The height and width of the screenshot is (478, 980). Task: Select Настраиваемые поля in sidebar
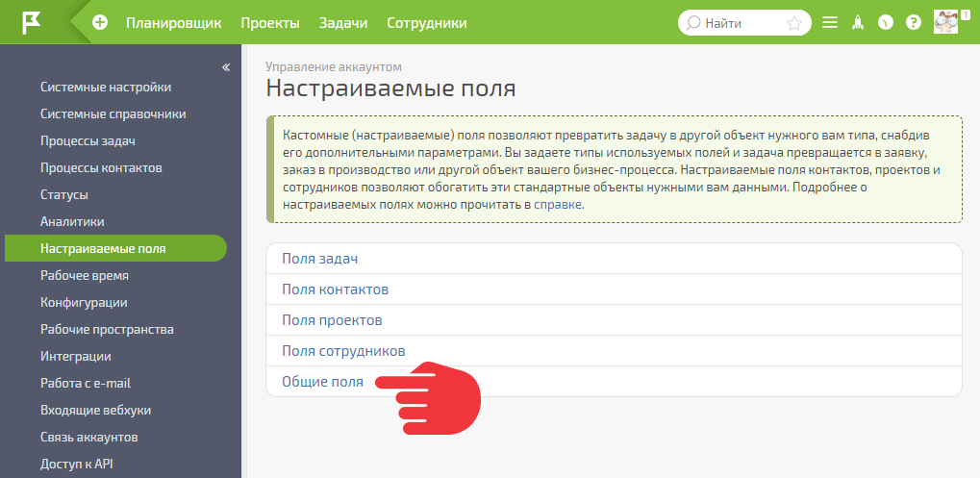(x=115, y=248)
